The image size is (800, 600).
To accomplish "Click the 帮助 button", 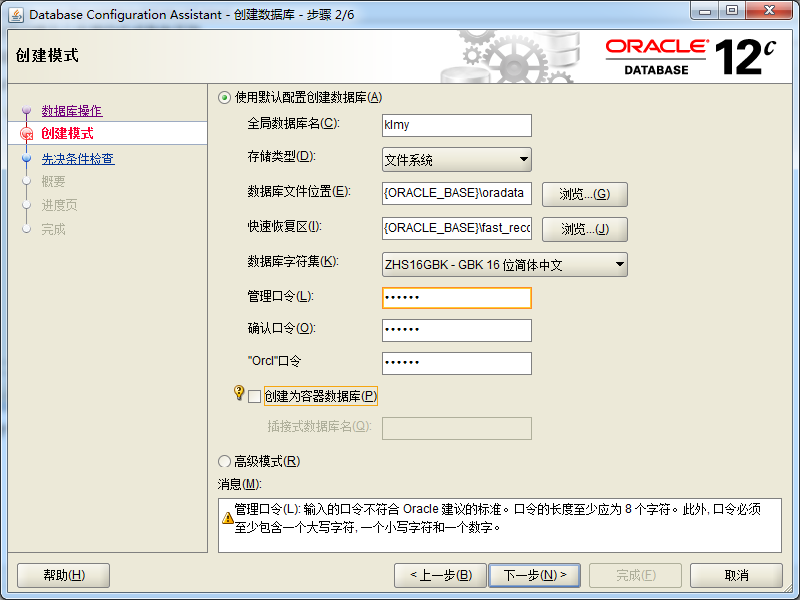I will pyautogui.click(x=64, y=576).
